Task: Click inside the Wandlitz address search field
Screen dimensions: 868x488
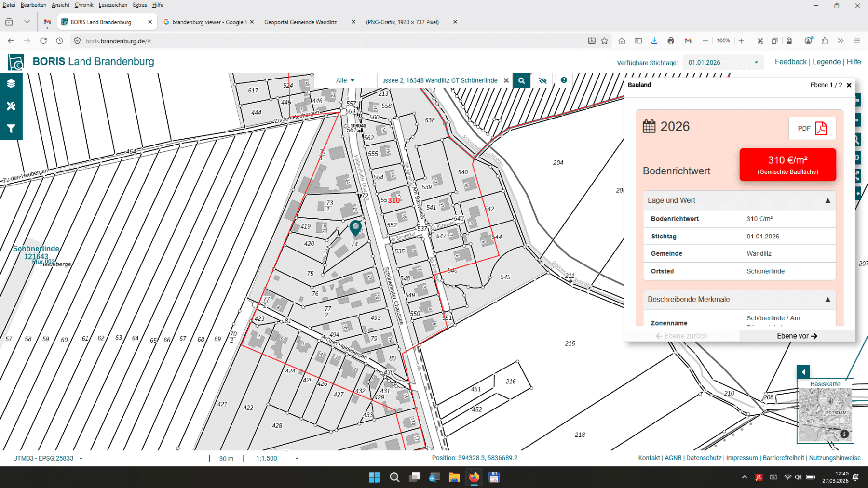Action: click(439, 80)
